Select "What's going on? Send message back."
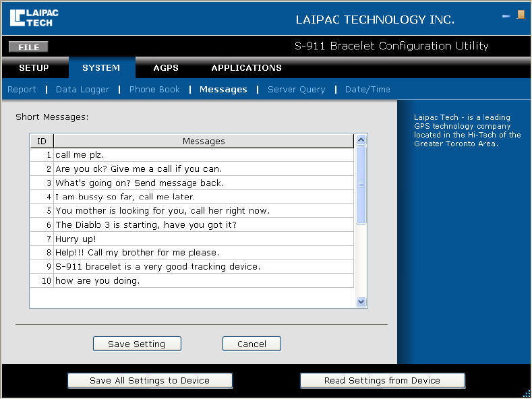 (204, 183)
